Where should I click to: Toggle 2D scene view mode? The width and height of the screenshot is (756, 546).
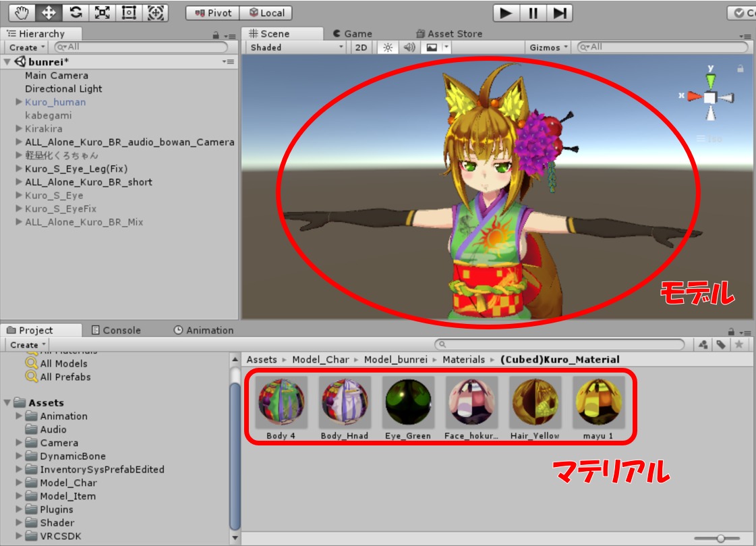[361, 47]
